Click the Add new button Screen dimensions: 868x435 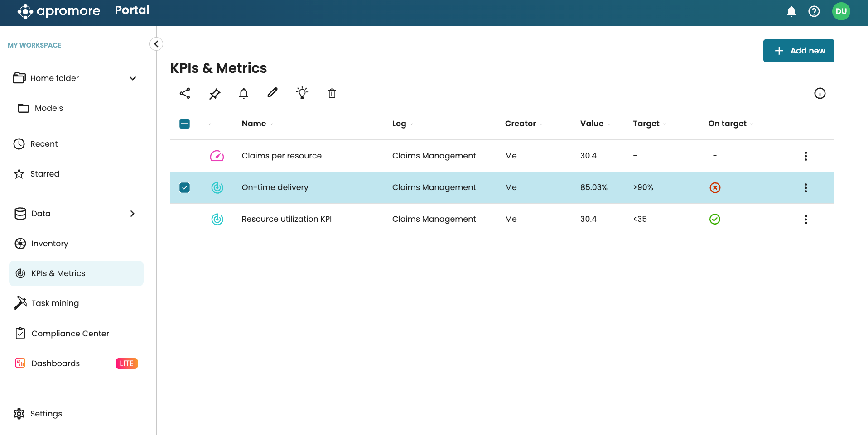tap(799, 51)
